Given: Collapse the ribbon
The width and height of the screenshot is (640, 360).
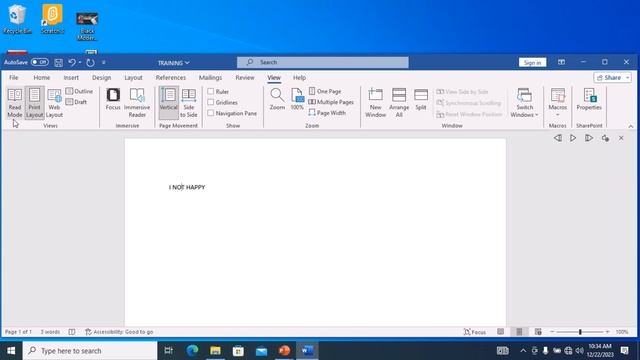Looking at the screenshot, I should pyautogui.click(x=631, y=126).
